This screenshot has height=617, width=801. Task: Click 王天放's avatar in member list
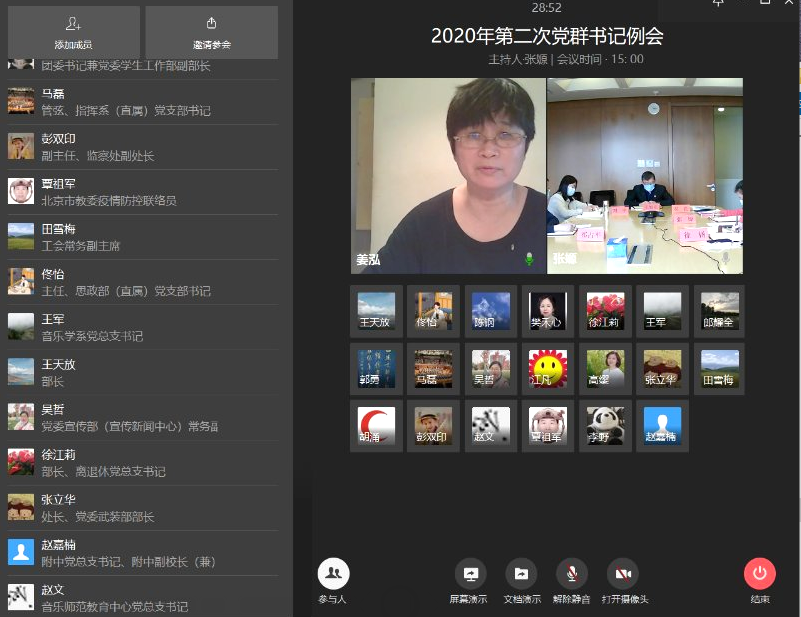21,371
